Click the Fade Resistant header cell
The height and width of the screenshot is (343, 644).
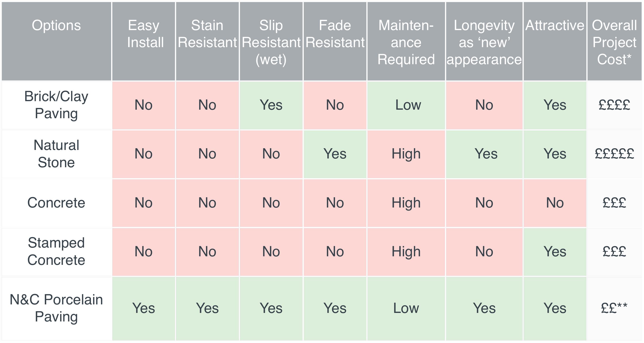(335, 41)
